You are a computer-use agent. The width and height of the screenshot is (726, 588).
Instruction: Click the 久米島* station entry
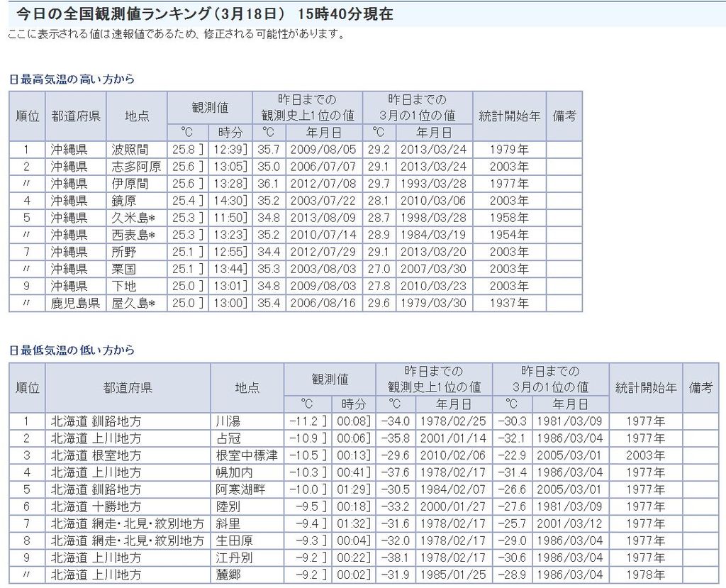click(x=133, y=218)
